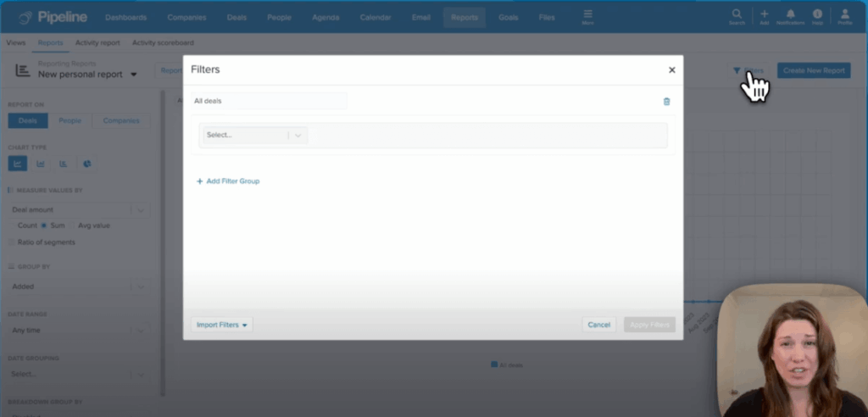Screen dimensions: 868x417
Task: Open the Deal amount dropdown
Action: 79,210
